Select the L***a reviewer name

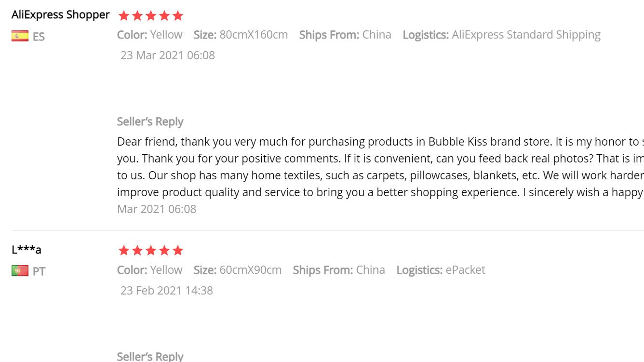(27, 250)
